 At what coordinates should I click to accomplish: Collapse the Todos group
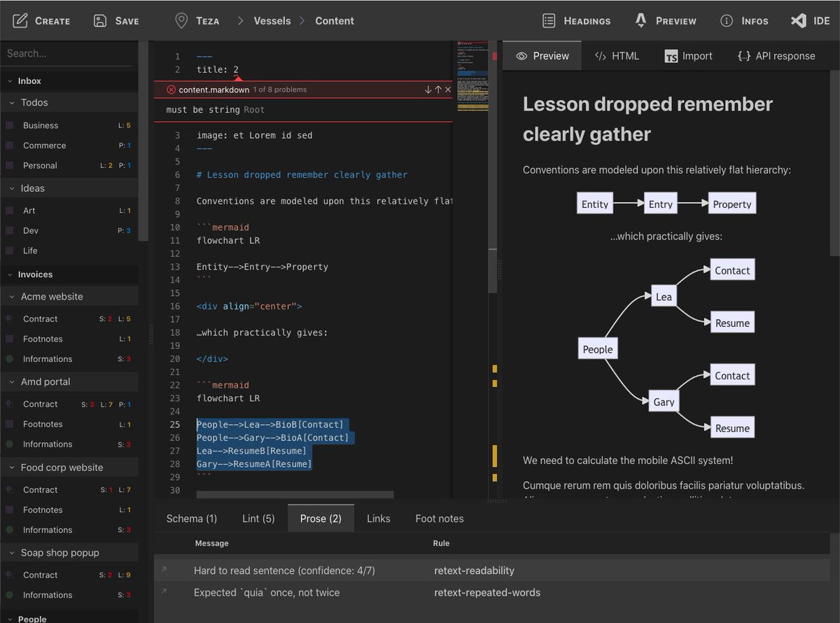(x=12, y=103)
